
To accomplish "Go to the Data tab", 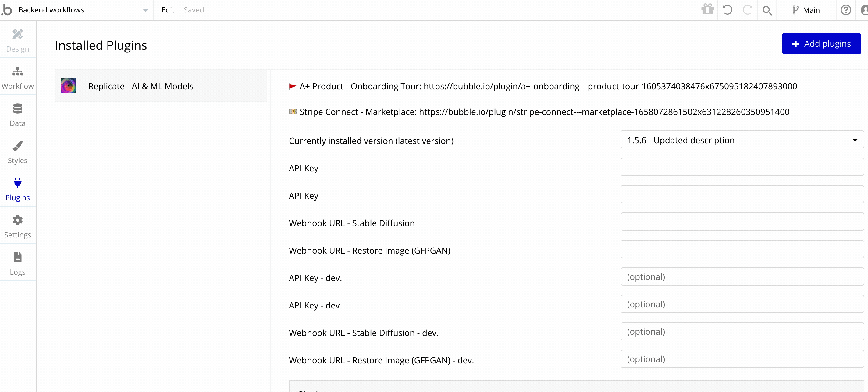I will (x=17, y=115).
